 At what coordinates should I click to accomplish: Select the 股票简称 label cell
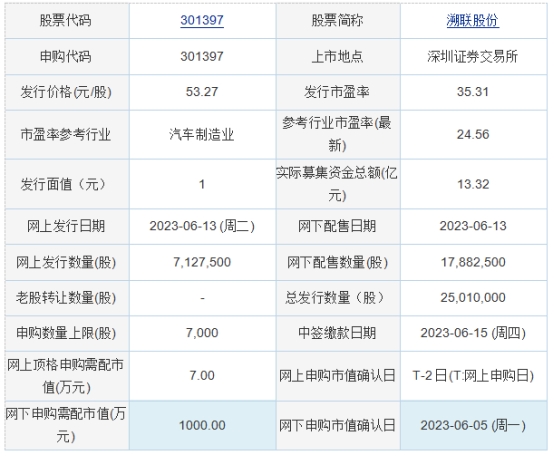(337, 20)
